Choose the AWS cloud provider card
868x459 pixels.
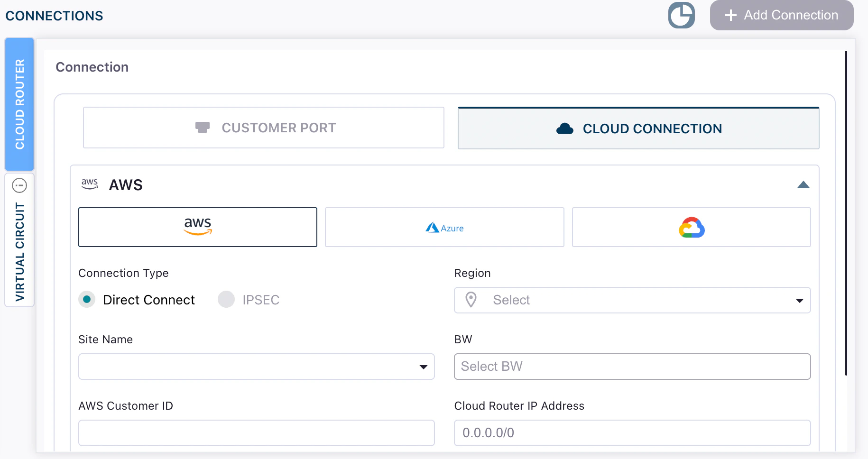[198, 227]
